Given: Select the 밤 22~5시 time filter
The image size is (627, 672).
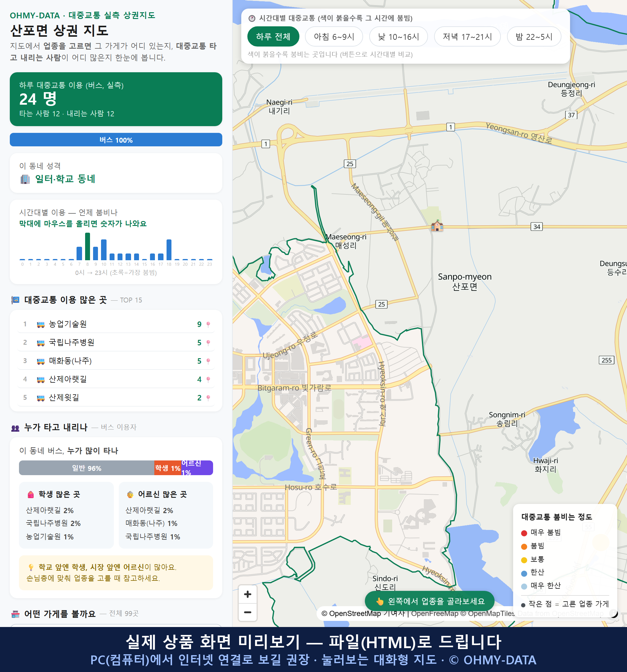Looking at the screenshot, I should tap(534, 36).
